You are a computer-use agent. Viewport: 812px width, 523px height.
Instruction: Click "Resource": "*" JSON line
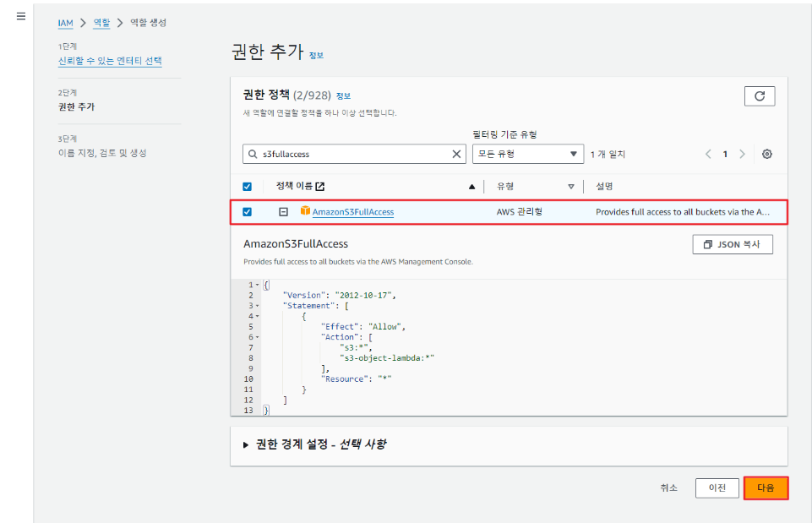[x=357, y=379]
